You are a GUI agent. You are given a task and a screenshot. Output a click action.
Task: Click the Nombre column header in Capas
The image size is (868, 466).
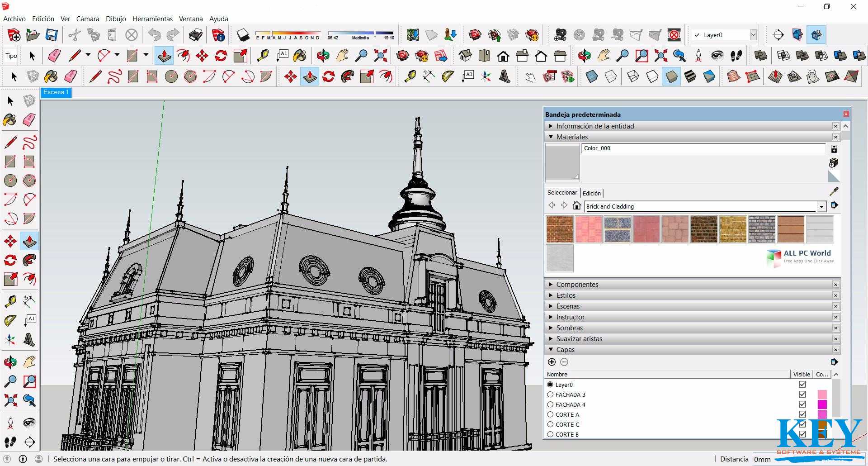pyautogui.click(x=667, y=374)
